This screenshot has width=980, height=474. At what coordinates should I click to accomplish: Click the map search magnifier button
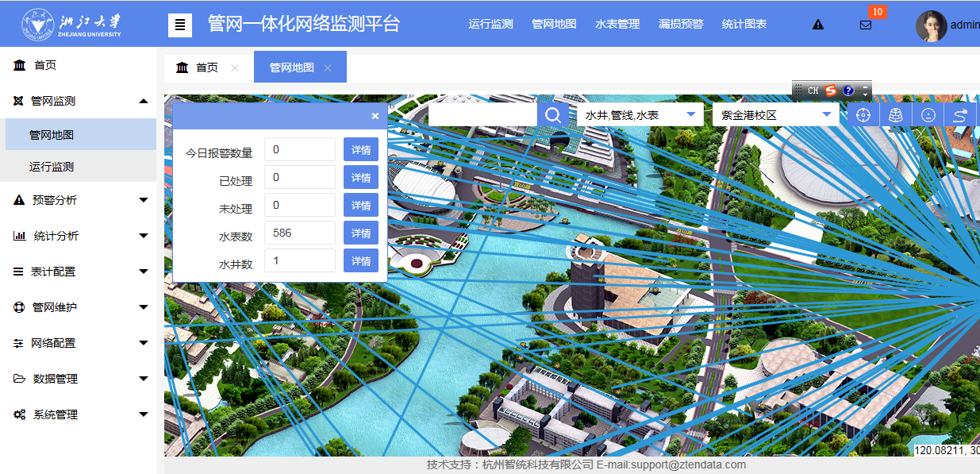(x=553, y=115)
